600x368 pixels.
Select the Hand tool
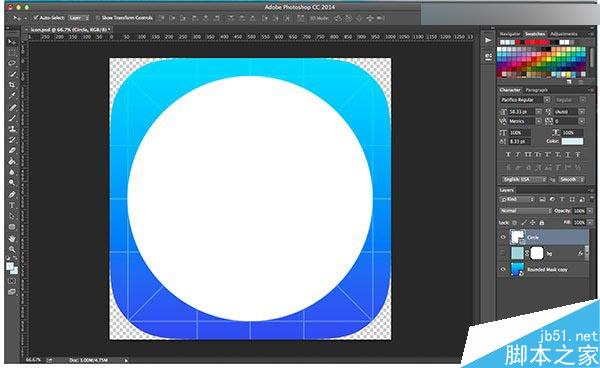12,238
